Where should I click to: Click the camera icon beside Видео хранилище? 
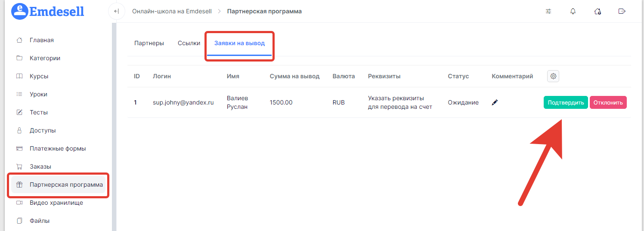click(x=19, y=203)
